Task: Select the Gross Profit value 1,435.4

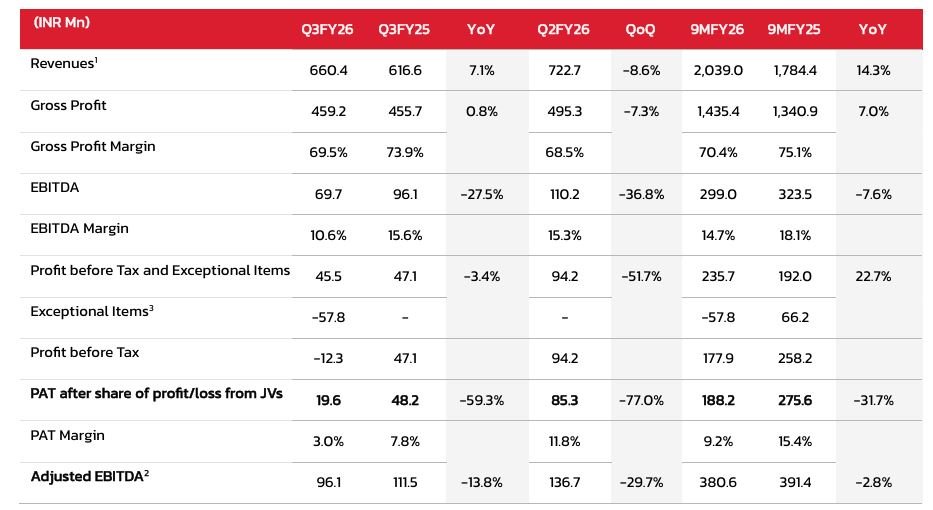Action: pyautogui.click(x=715, y=112)
